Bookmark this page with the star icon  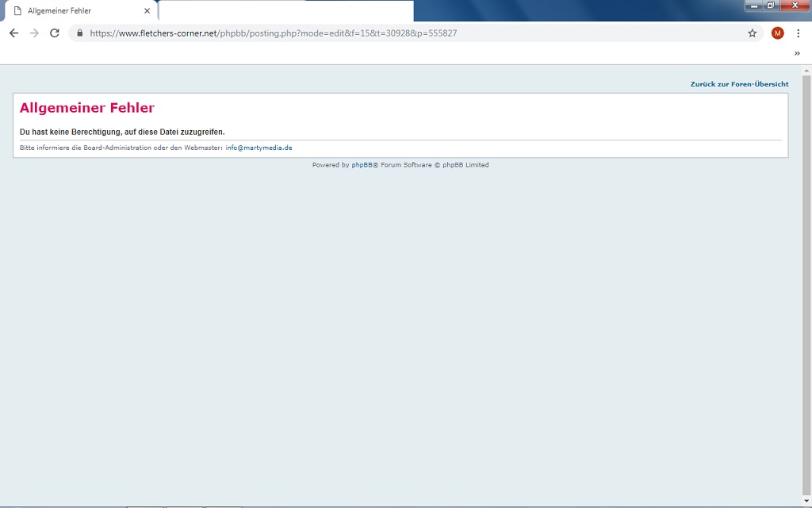(x=752, y=33)
